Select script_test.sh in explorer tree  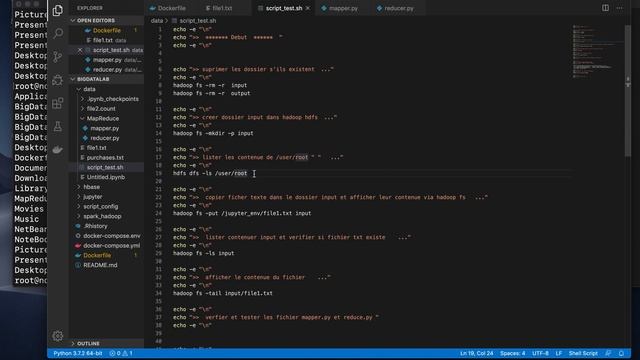click(107, 167)
